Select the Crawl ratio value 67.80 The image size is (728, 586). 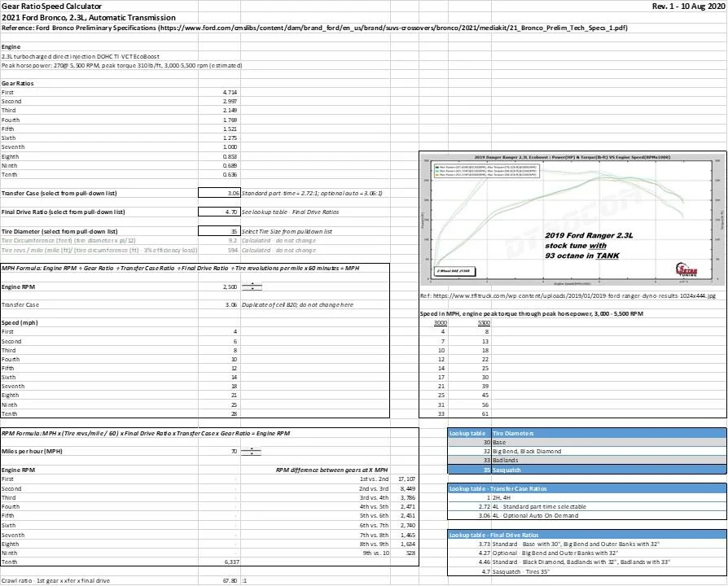point(219,580)
